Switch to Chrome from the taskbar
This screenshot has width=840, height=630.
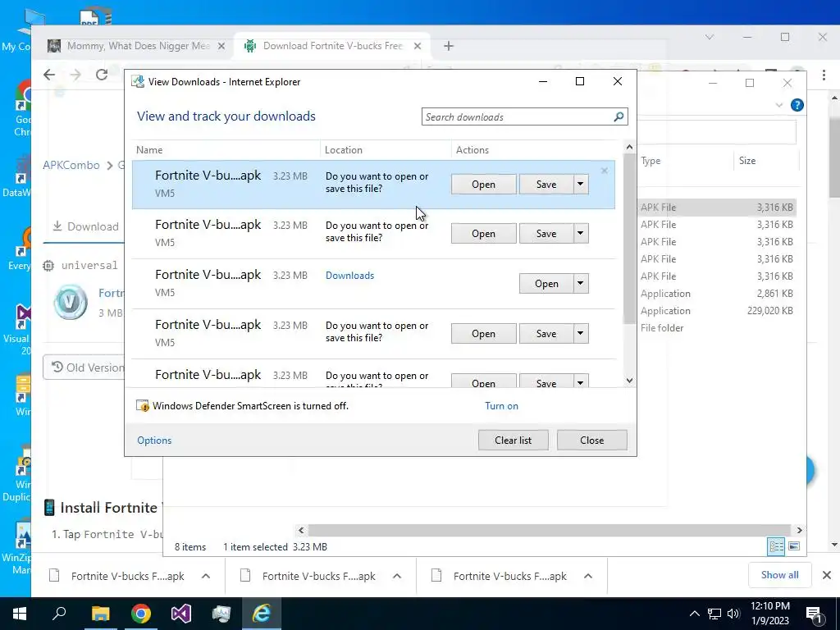pos(141,614)
